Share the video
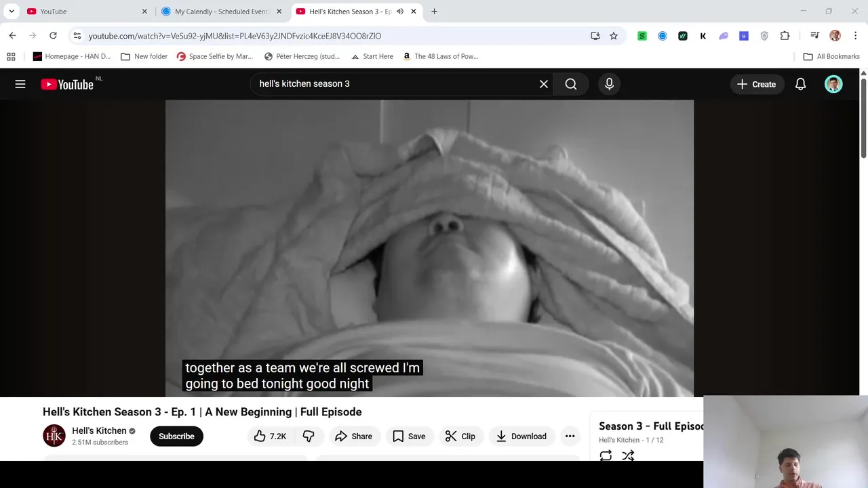The height and width of the screenshot is (488, 868). point(354,436)
